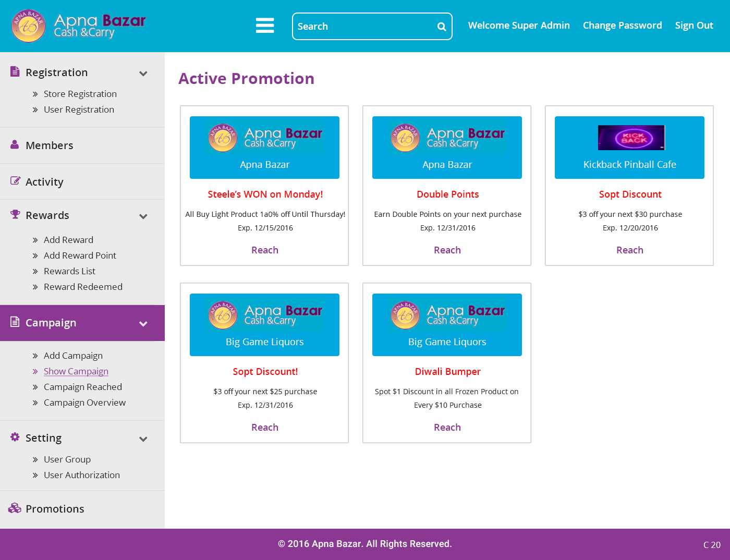Collapse the Registration section chevron
This screenshot has width=730, height=560.
pyautogui.click(x=143, y=74)
